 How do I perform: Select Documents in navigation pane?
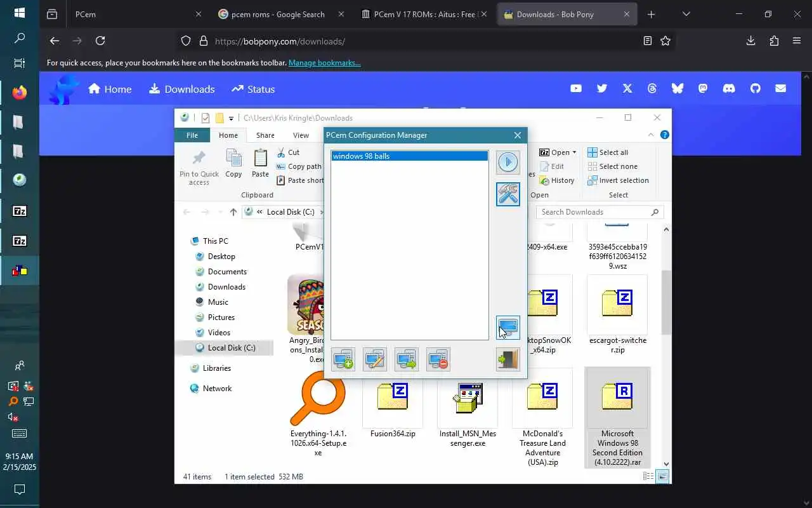227,272
